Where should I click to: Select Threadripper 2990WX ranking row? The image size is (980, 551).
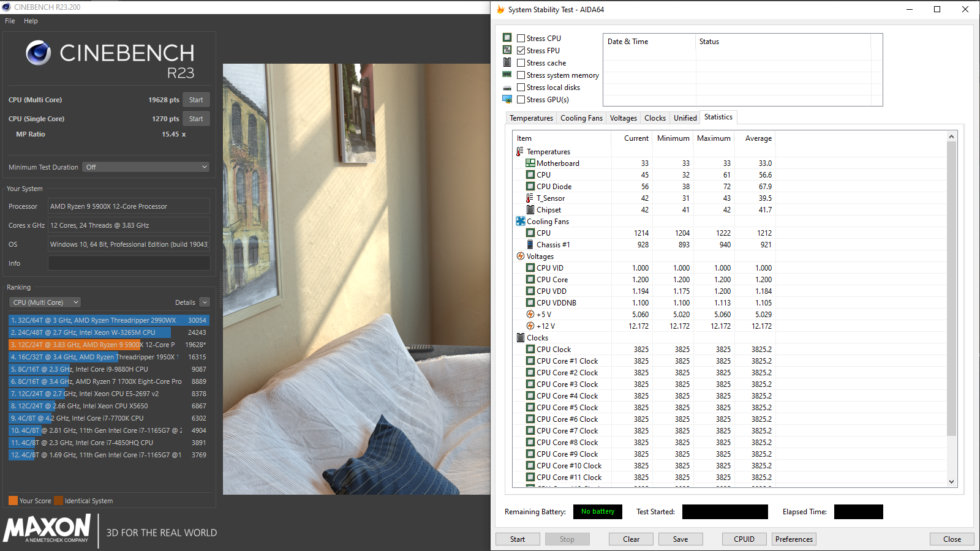(108, 320)
